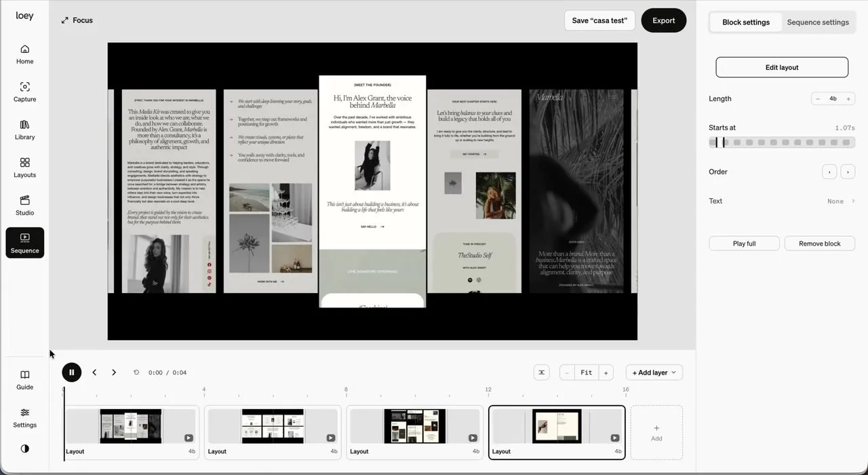The image size is (868, 475).
Task: Click Save "casa test" button
Action: [599, 20]
